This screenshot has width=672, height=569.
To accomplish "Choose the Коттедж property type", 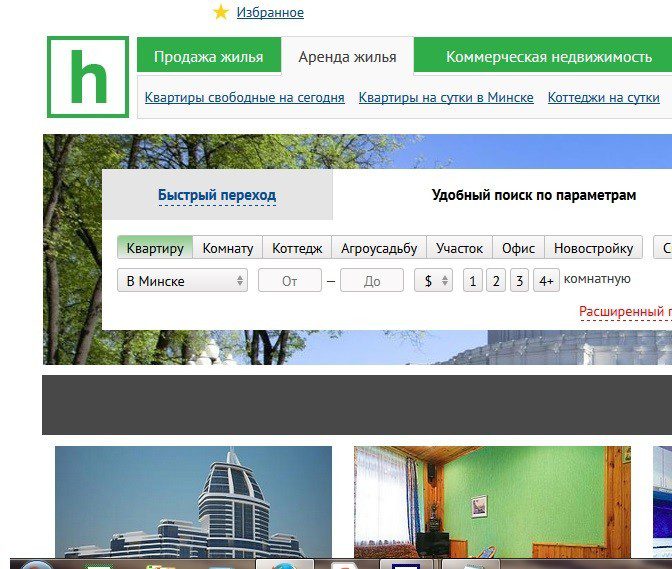I will [x=297, y=248].
